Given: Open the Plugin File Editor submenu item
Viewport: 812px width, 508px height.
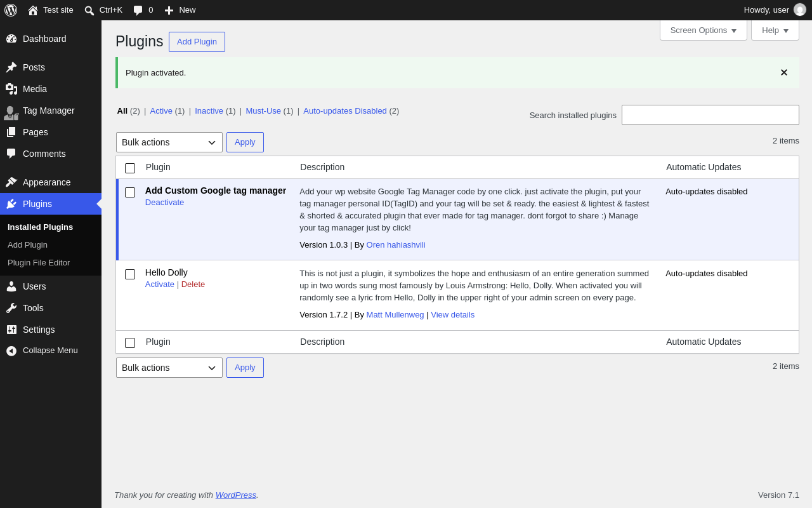Looking at the screenshot, I should (39, 262).
